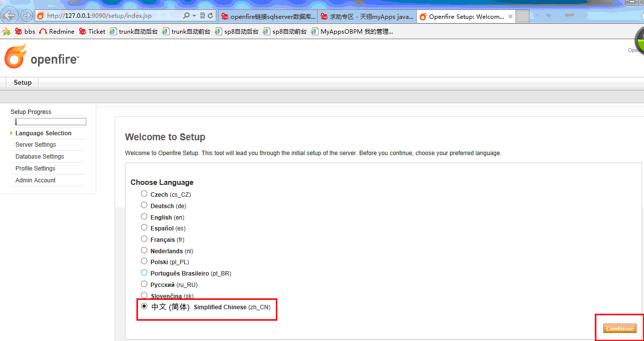Select the Slovenčina (sk) radio button

pos(144,295)
